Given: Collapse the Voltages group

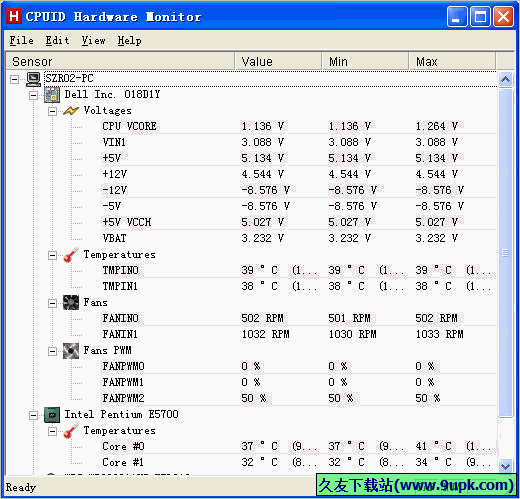Looking at the screenshot, I should (52, 111).
